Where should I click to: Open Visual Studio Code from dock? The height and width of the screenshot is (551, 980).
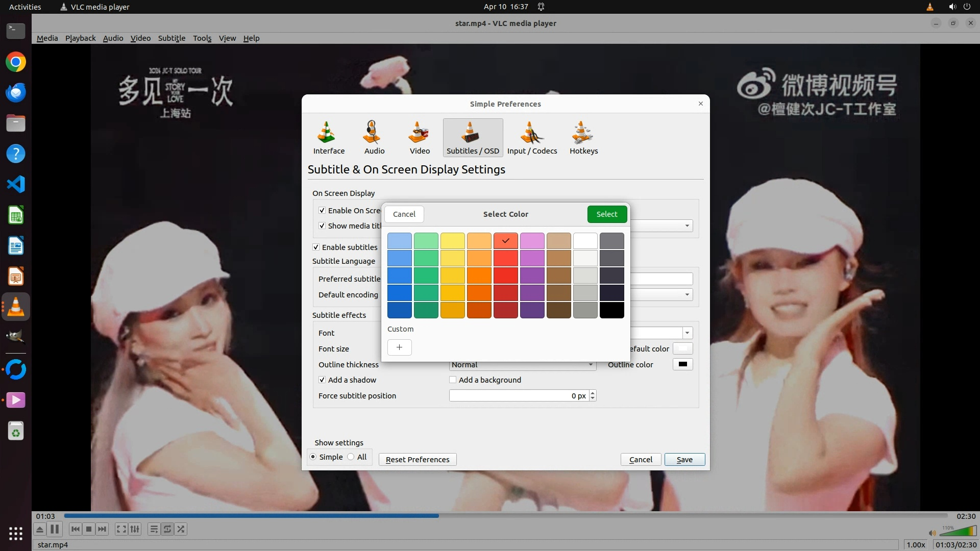(x=16, y=184)
